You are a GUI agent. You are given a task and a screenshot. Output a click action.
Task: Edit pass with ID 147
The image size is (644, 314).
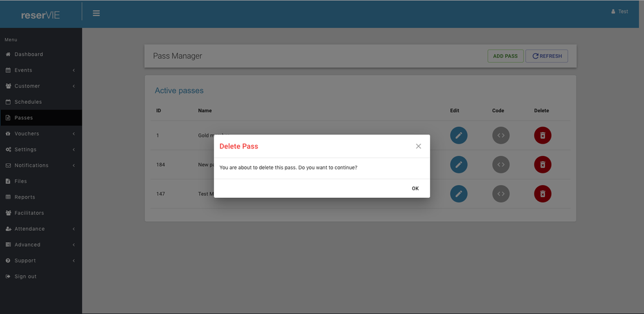459,193
